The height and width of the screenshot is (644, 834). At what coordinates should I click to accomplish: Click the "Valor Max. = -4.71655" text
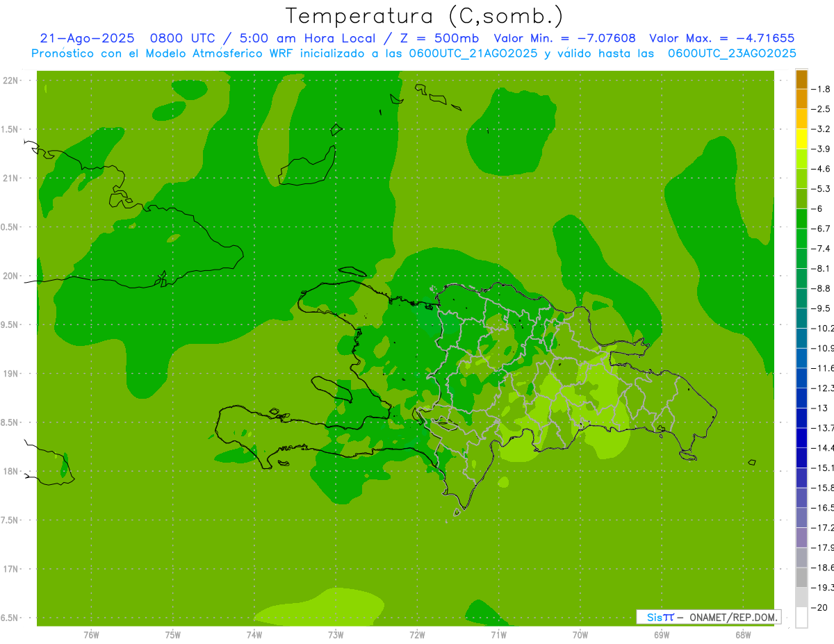pos(721,38)
